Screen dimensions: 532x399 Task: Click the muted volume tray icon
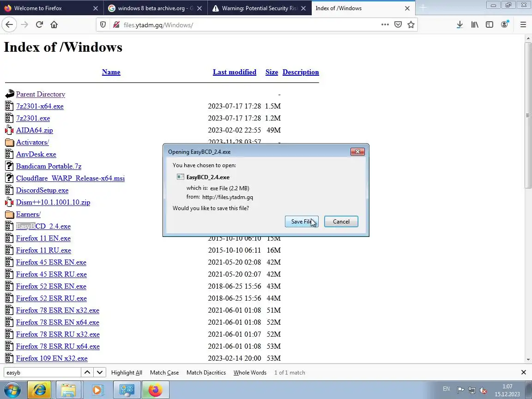(x=483, y=390)
